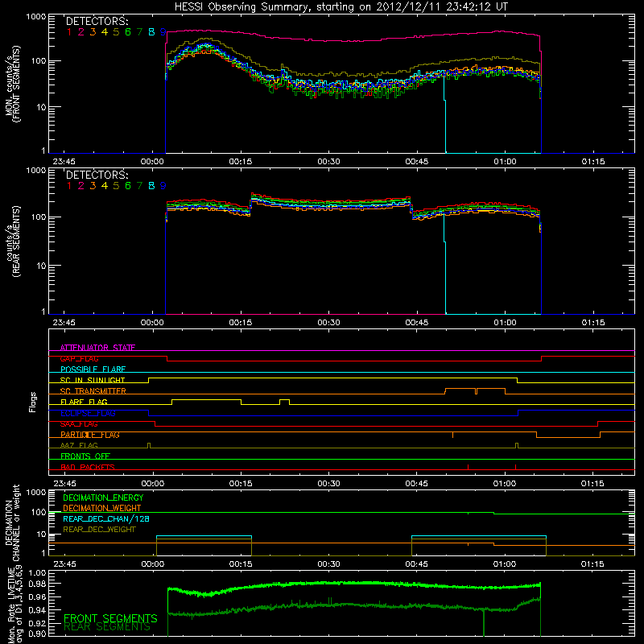644x644 pixels.
Task: Click the DECIMATION CHANNEL or weight axis title
Action: (12, 522)
